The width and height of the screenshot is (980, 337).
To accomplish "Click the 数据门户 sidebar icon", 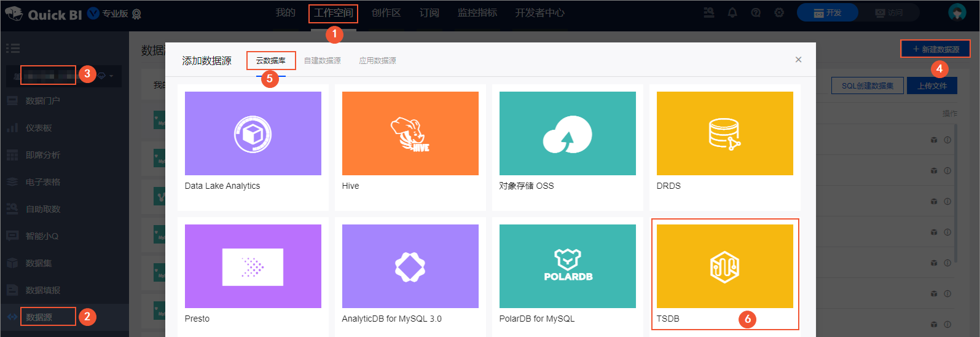I will coord(12,100).
